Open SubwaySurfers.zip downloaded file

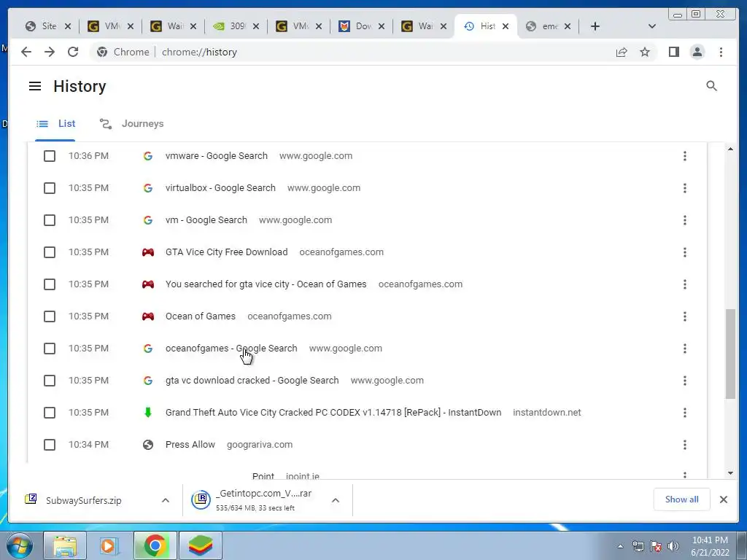coord(83,500)
